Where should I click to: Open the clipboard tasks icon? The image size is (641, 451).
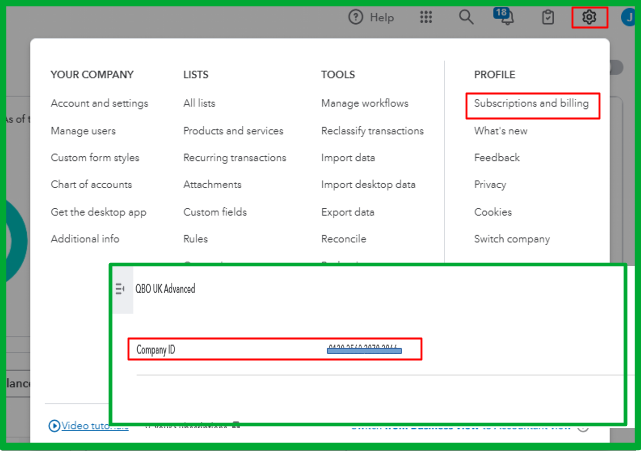coord(548,18)
